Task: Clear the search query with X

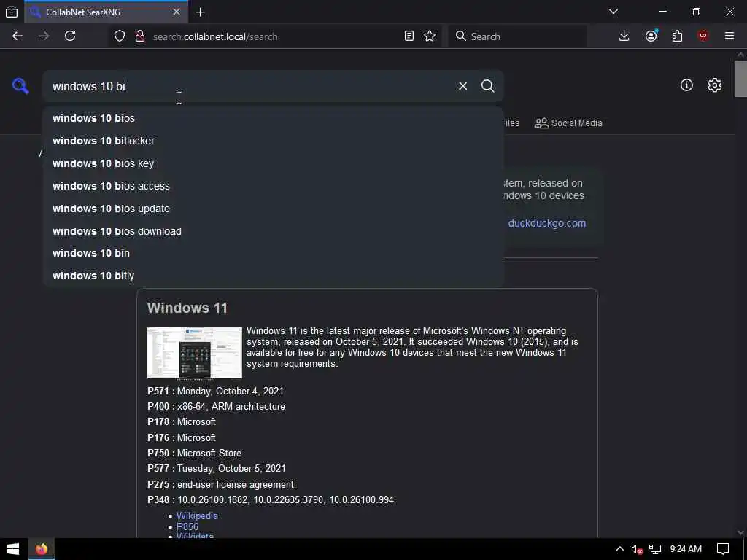Action: [462, 86]
